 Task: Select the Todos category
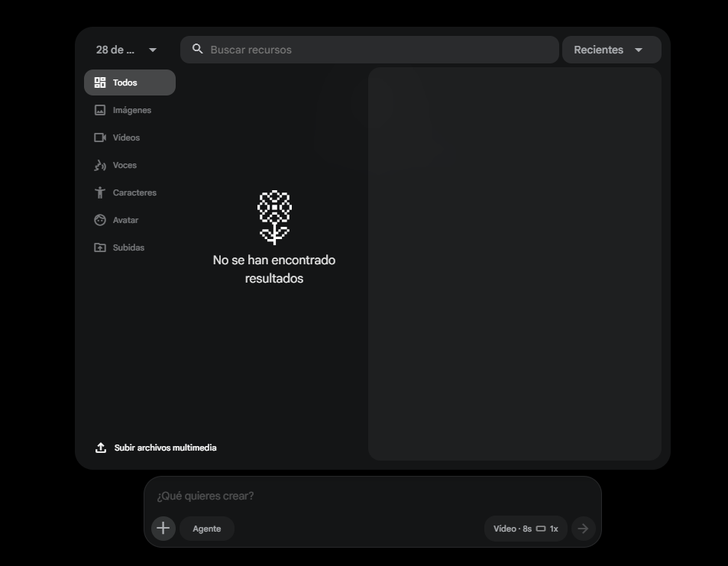130,82
